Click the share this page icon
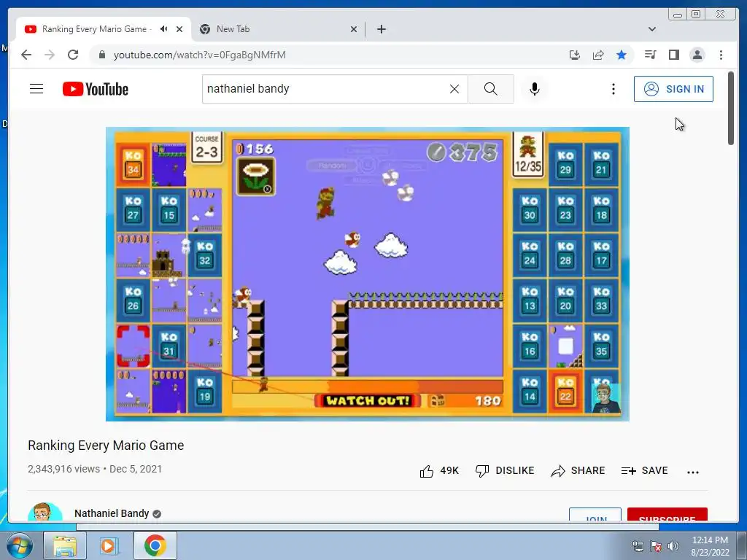Viewport: 747px width, 560px height. 598,55
